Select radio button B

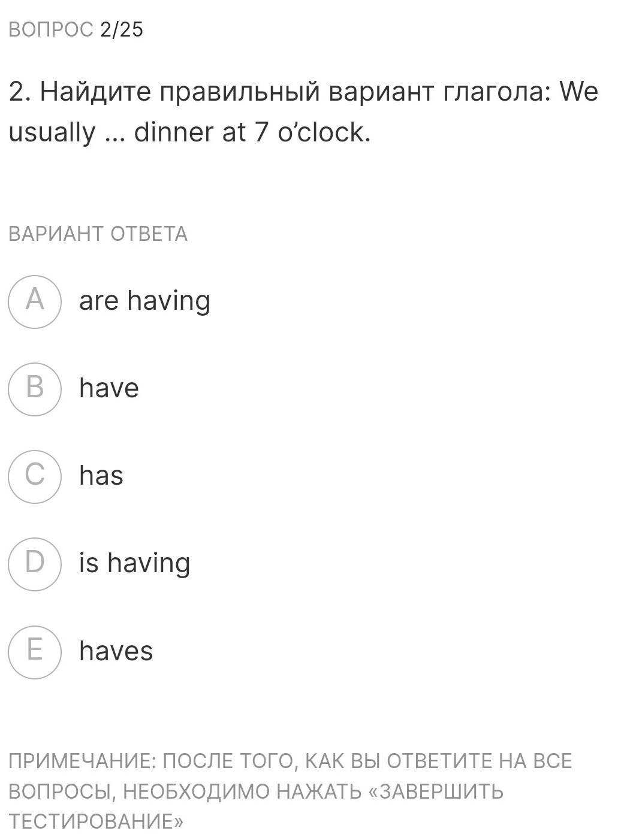point(35,389)
